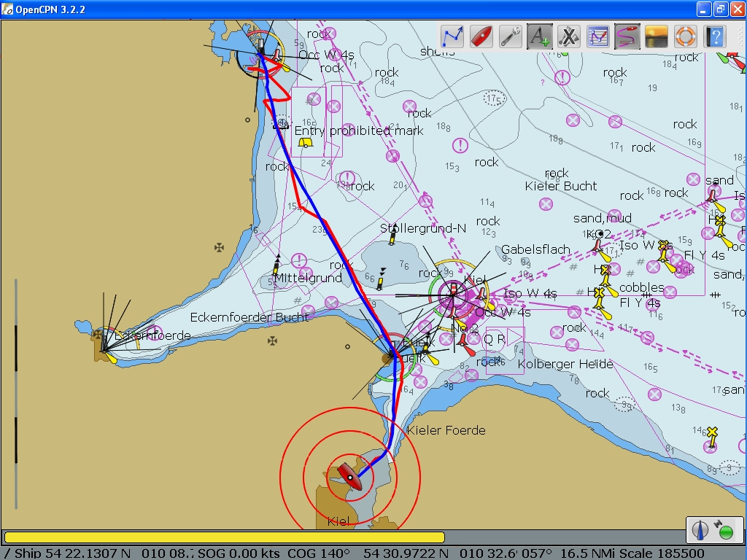Open settings with the wrench icon
Image resolution: width=747 pixels, height=560 pixels.
[x=511, y=36]
